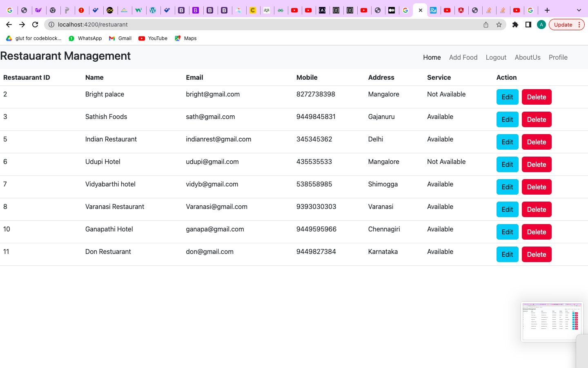The height and width of the screenshot is (368, 588).
Task: Open YouTube from the bookmarks bar
Action: coord(153,38)
